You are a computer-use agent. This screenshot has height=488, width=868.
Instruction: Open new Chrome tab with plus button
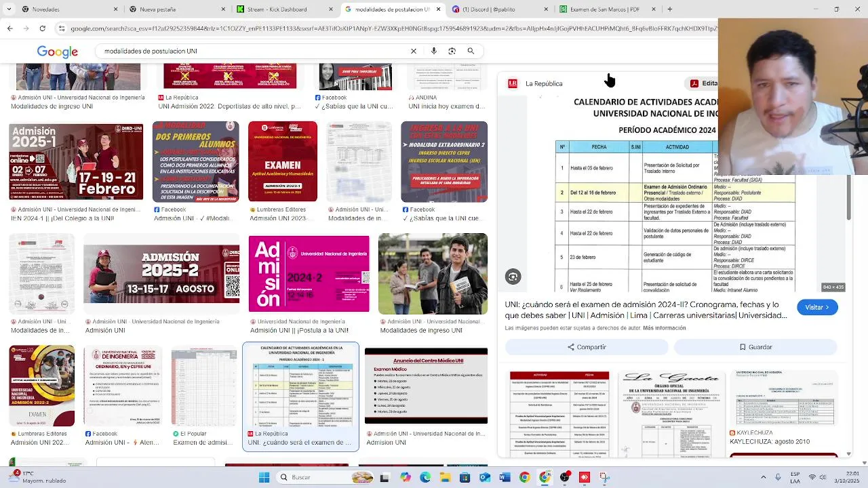click(x=669, y=9)
